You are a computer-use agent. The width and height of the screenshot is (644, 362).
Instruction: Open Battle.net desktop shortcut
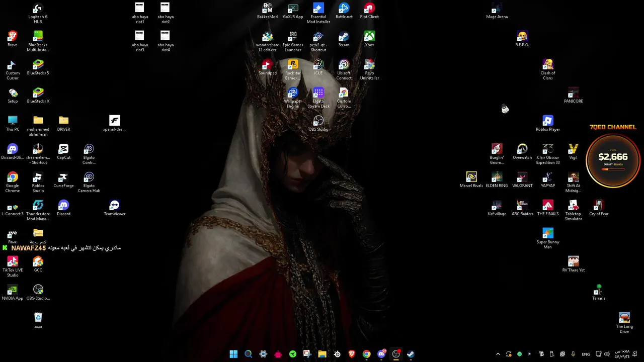(x=344, y=11)
